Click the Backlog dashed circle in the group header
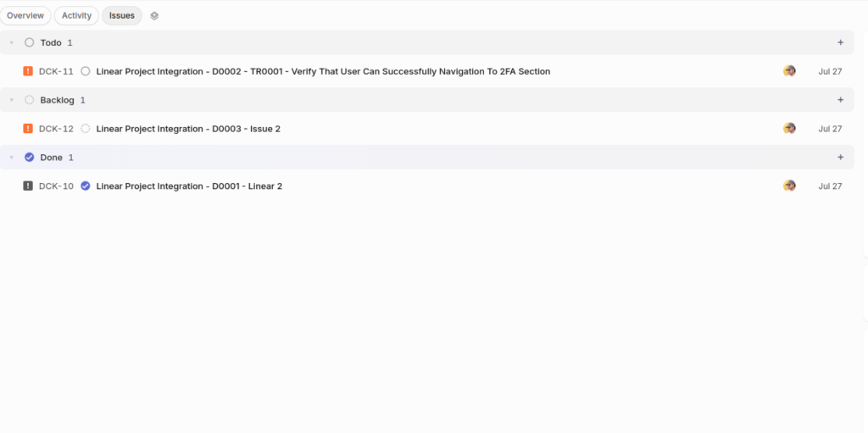The height and width of the screenshot is (433, 868). click(x=30, y=100)
